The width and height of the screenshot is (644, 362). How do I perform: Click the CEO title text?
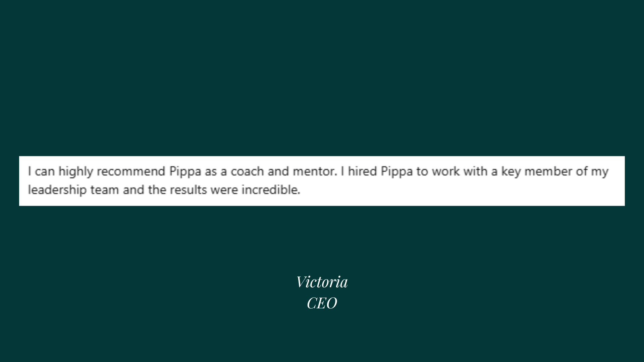[x=322, y=303]
